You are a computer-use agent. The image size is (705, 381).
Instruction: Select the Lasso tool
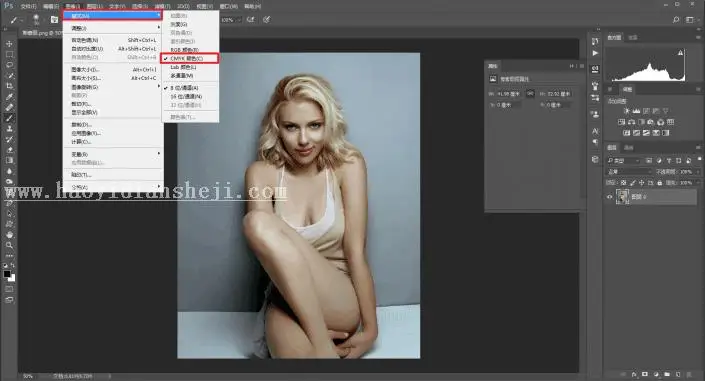9,65
